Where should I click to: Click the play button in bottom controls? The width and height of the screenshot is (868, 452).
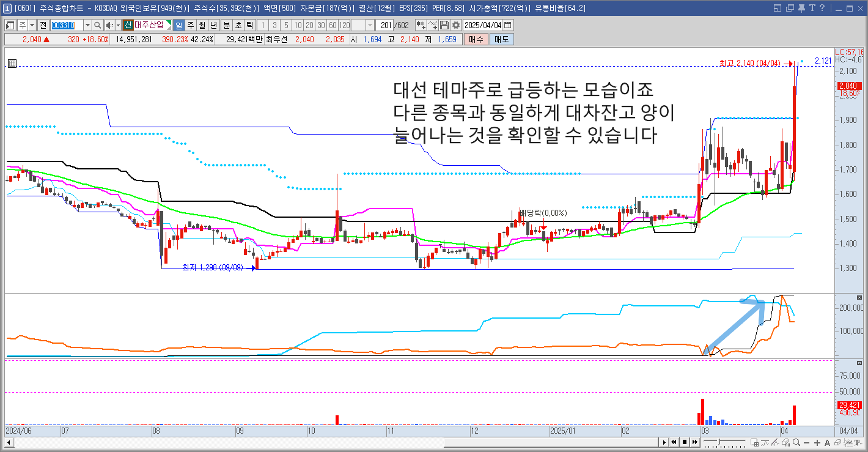click(x=664, y=442)
